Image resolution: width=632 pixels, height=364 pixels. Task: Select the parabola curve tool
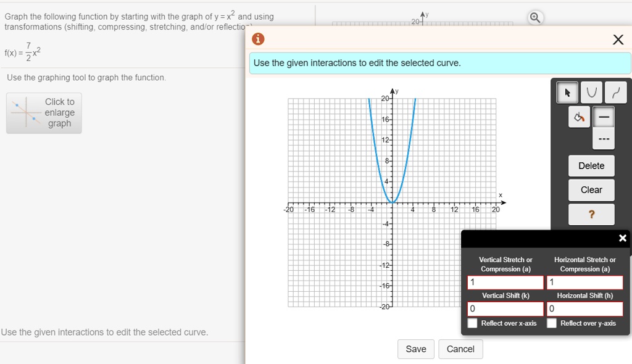pos(591,93)
